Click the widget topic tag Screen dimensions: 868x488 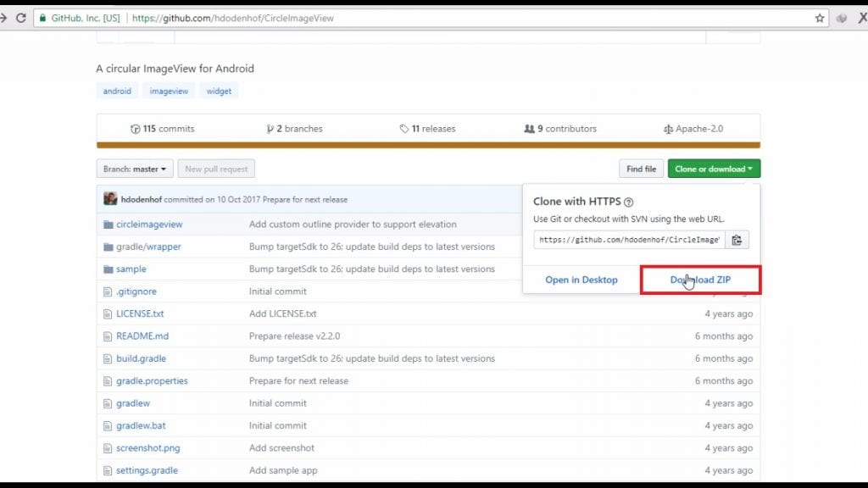click(219, 91)
